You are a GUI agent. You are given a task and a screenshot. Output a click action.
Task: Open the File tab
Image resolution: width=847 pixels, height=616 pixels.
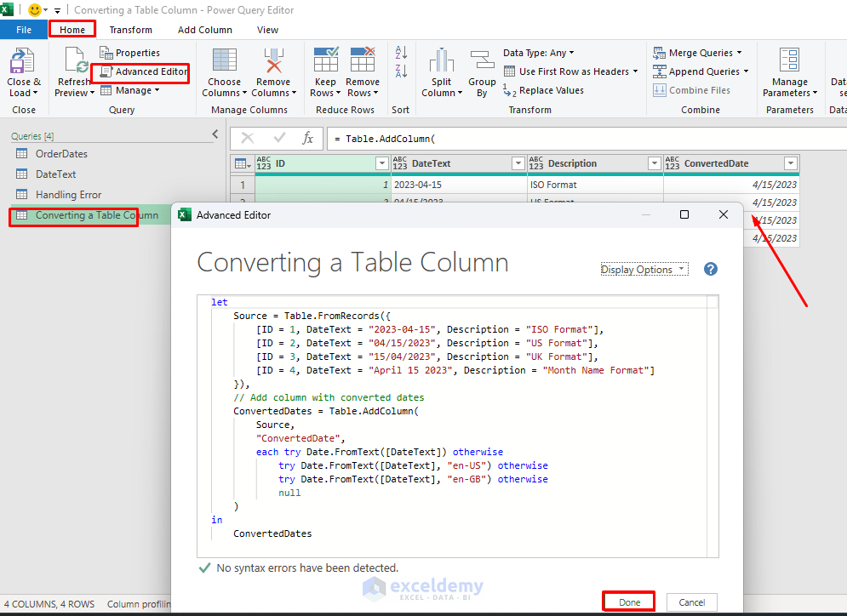click(x=24, y=30)
